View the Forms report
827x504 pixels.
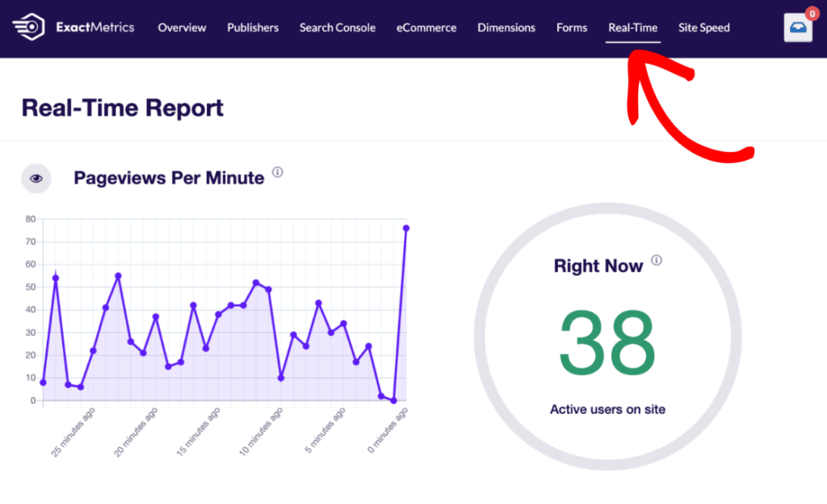coord(571,27)
